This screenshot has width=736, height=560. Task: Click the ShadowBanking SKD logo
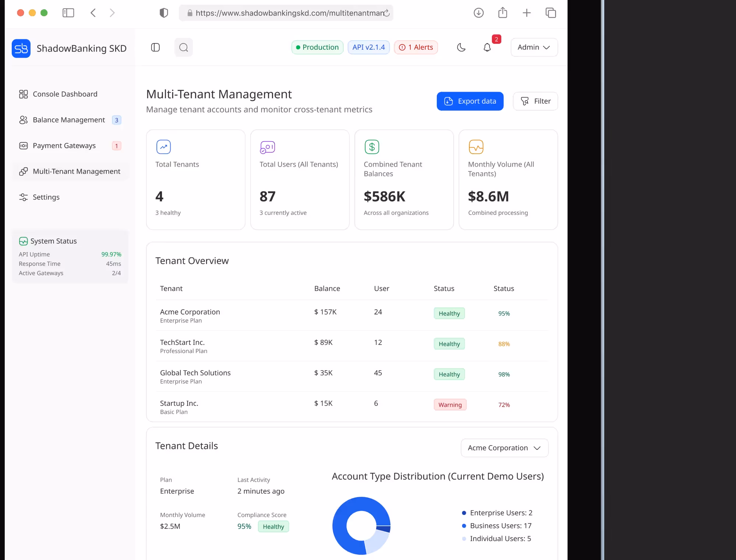pyautogui.click(x=21, y=49)
